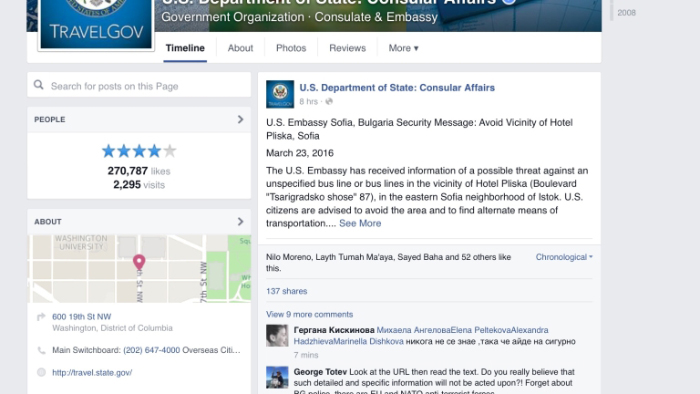Viewport: 700px width, 394px height.
Task: Click the red map location pin
Action: [x=139, y=262]
